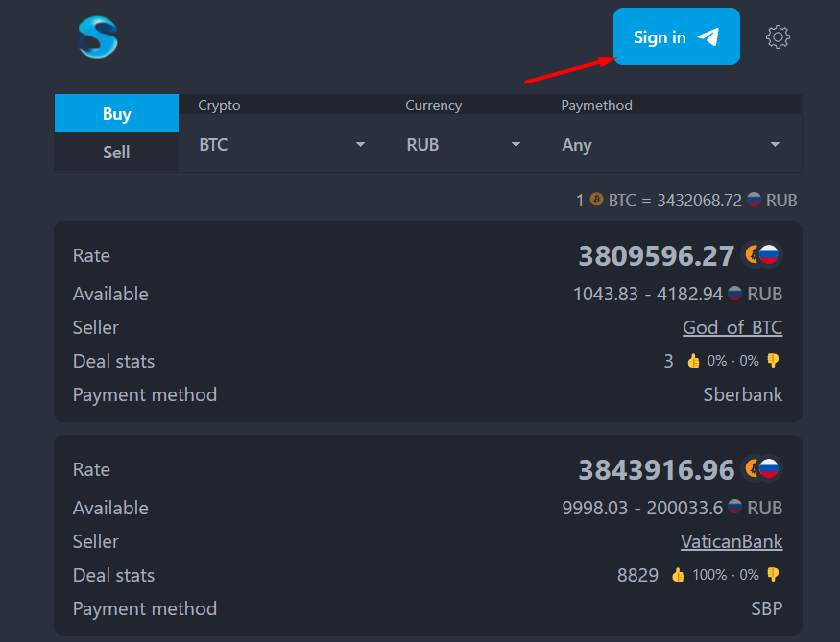840x642 pixels.
Task: Click the Currency dropdown arrow
Action: pyautogui.click(x=516, y=145)
